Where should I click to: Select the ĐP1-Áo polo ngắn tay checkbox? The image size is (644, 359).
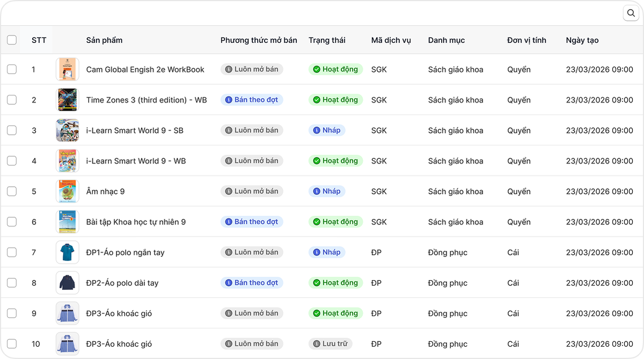tap(12, 252)
